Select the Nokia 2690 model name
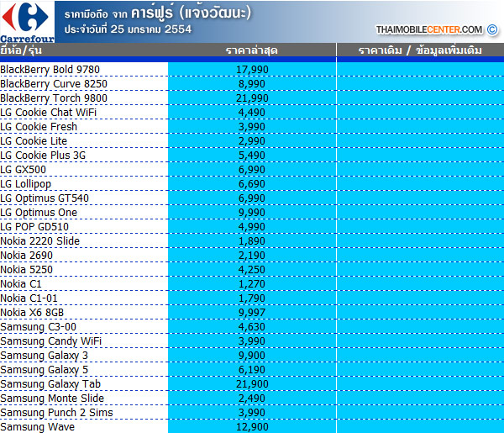504x433 pixels. (x=26, y=256)
